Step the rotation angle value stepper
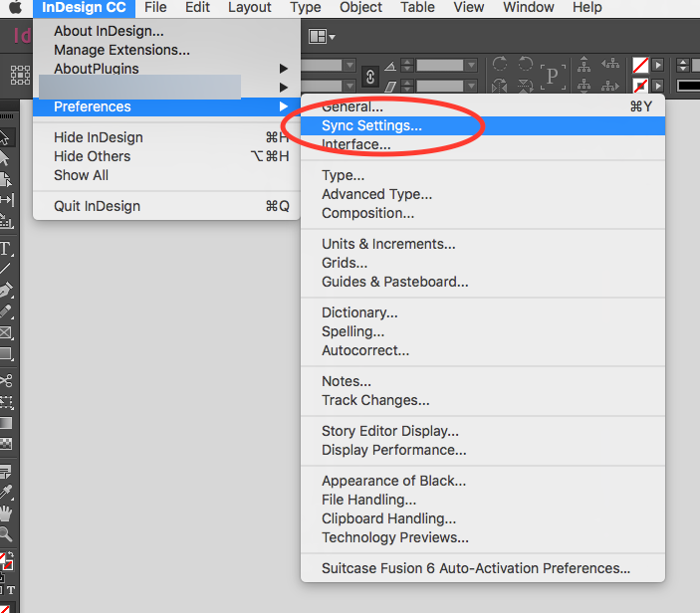Screen dimensions: 700x613 406,66
